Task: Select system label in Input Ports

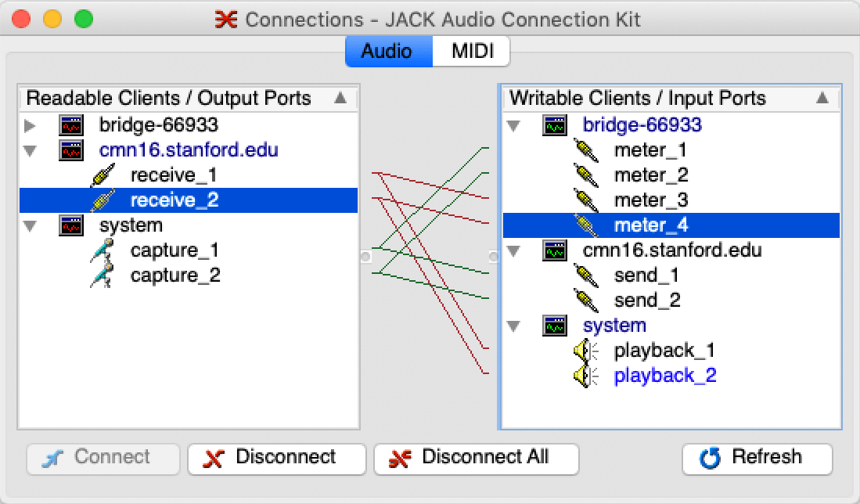Action: [614, 326]
